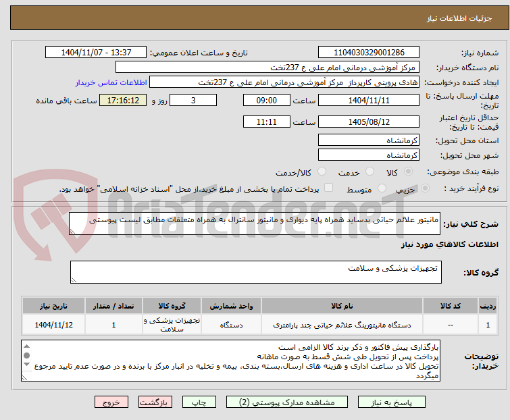This screenshot has height=420, width=510.
Task: Click the استان محل تحویل field label
Action: [x=467, y=140]
